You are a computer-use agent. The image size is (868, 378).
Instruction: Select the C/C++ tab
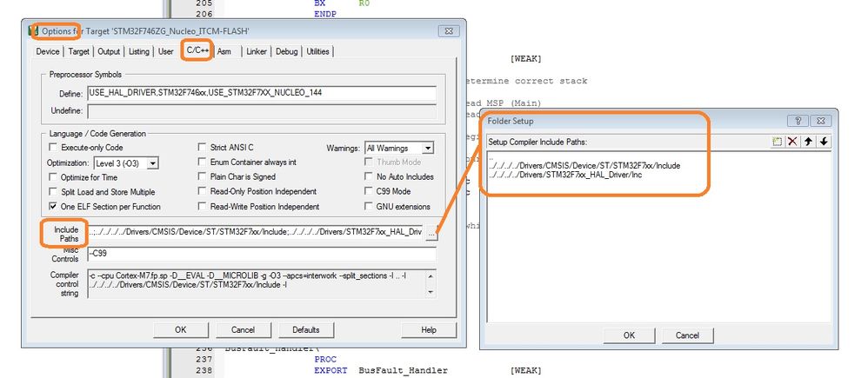(x=197, y=50)
